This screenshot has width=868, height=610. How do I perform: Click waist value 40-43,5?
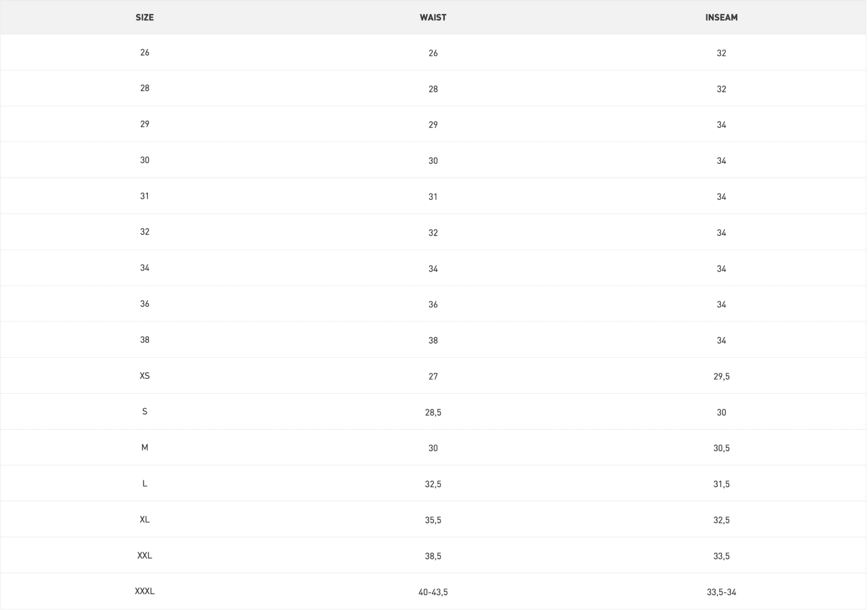click(433, 592)
